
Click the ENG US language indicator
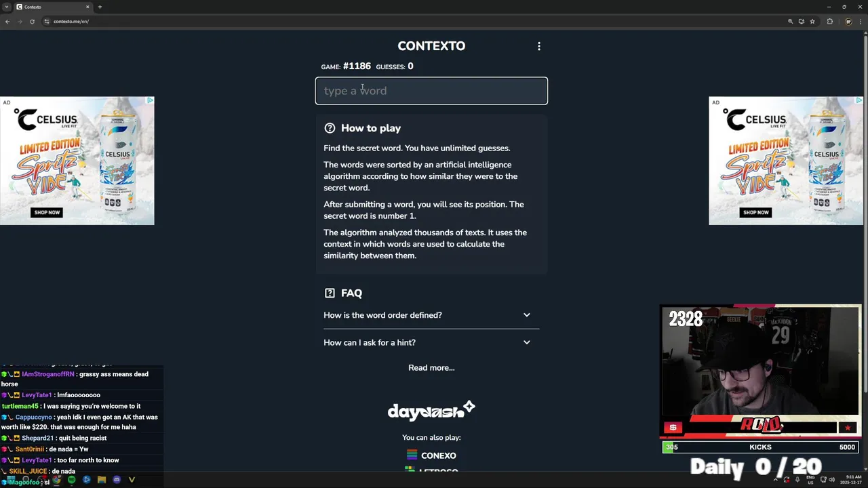point(810,480)
